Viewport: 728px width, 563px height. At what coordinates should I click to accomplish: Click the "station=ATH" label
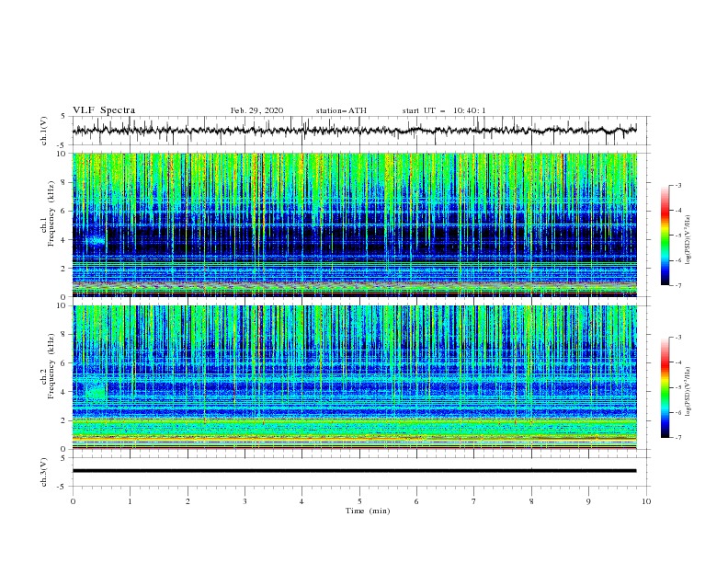[x=341, y=110]
